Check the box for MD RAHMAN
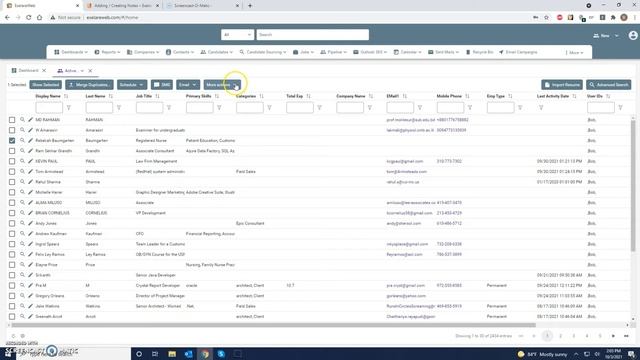The image size is (640, 360). coord(12,120)
